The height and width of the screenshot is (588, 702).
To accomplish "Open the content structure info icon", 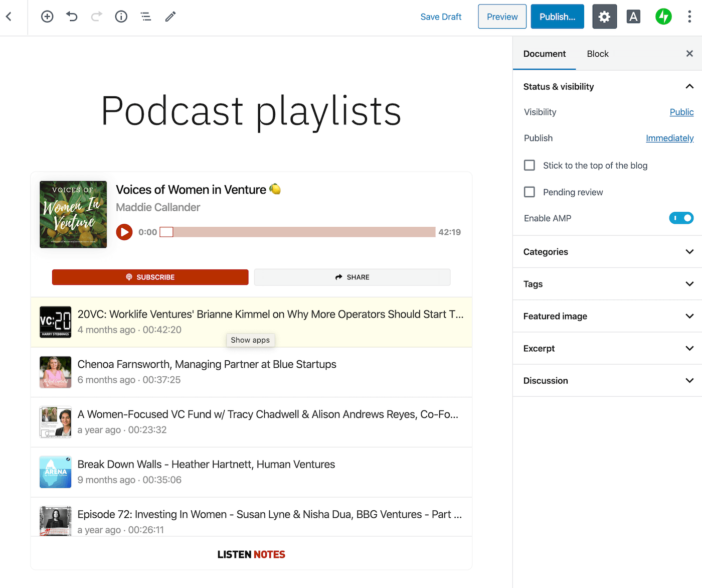I will coord(121,17).
